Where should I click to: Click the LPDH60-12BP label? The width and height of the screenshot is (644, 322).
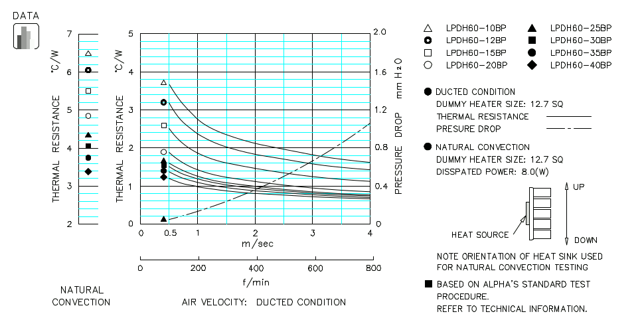(476, 40)
